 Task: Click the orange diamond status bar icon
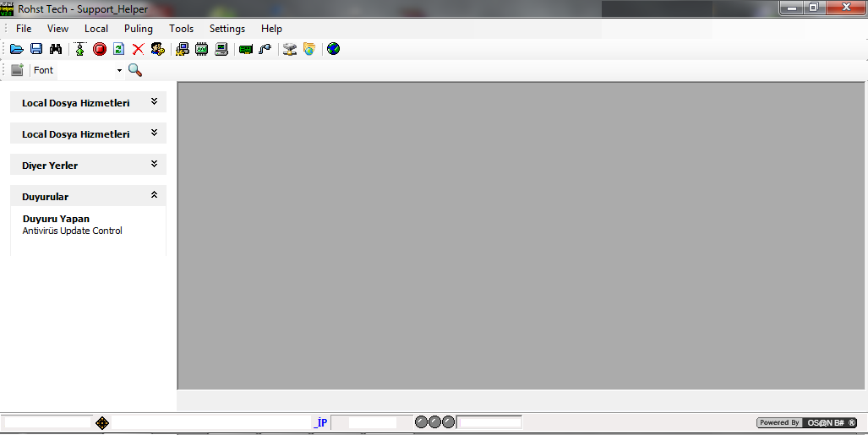click(102, 423)
